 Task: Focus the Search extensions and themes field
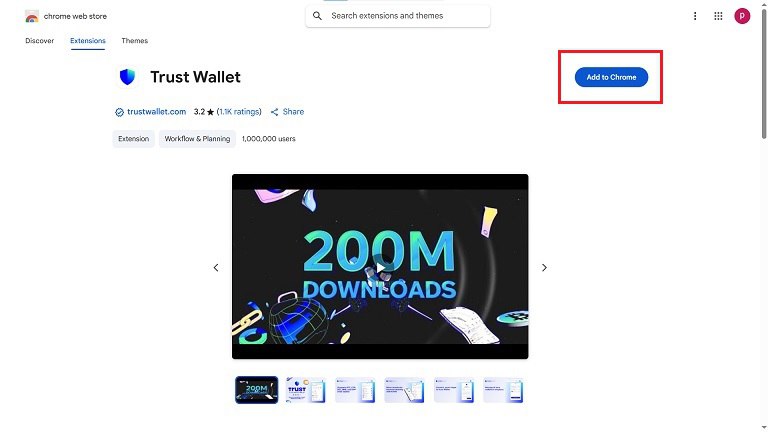[398, 16]
